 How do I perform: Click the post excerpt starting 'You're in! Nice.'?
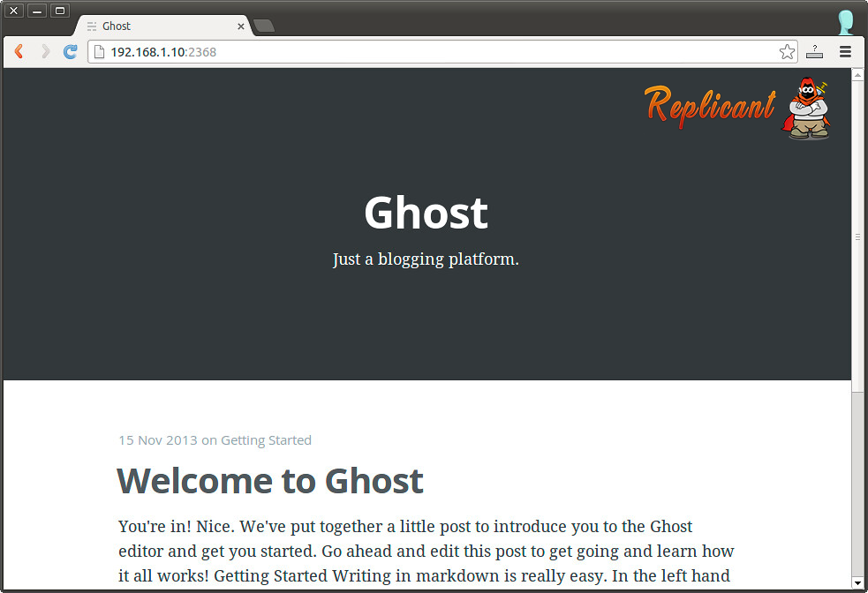pyautogui.click(x=426, y=551)
